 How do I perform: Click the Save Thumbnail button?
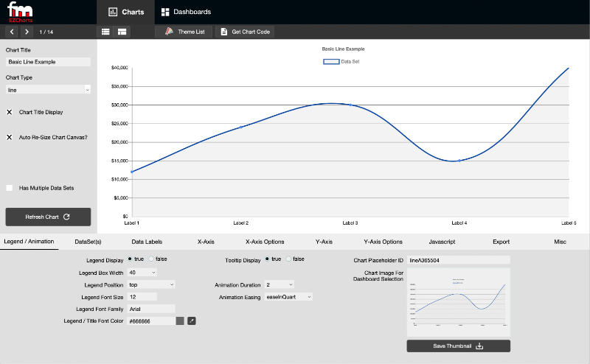(x=458, y=346)
